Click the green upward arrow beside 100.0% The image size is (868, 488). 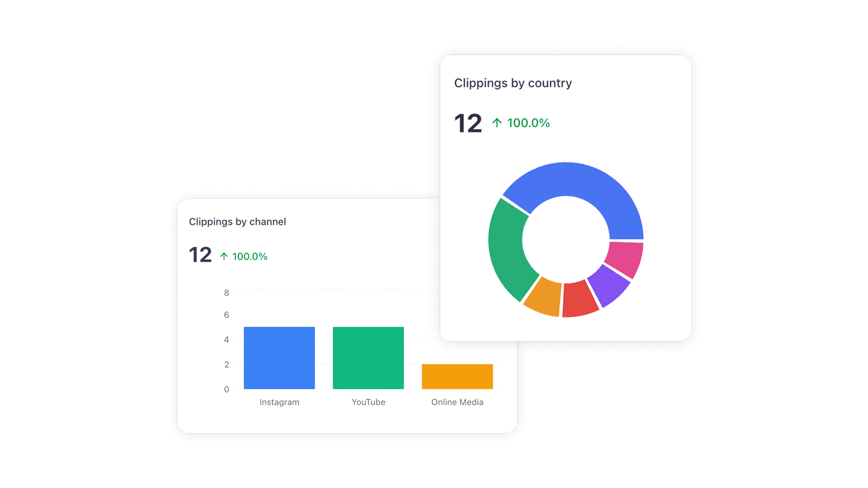pyautogui.click(x=496, y=122)
